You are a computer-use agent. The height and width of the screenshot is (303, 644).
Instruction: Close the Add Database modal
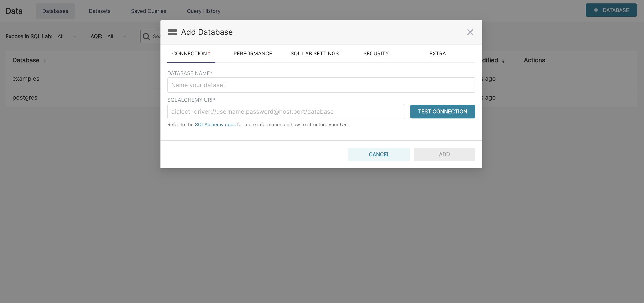pyautogui.click(x=470, y=32)
